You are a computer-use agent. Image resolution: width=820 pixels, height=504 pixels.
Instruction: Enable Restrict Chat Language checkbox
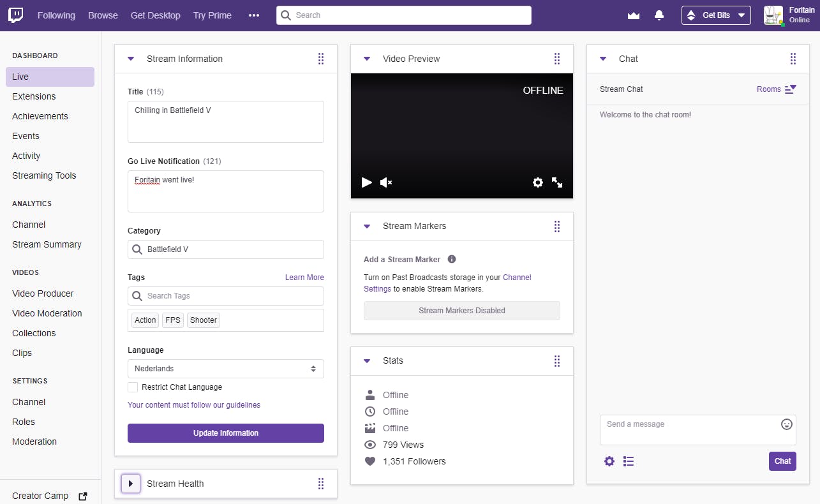133,387
